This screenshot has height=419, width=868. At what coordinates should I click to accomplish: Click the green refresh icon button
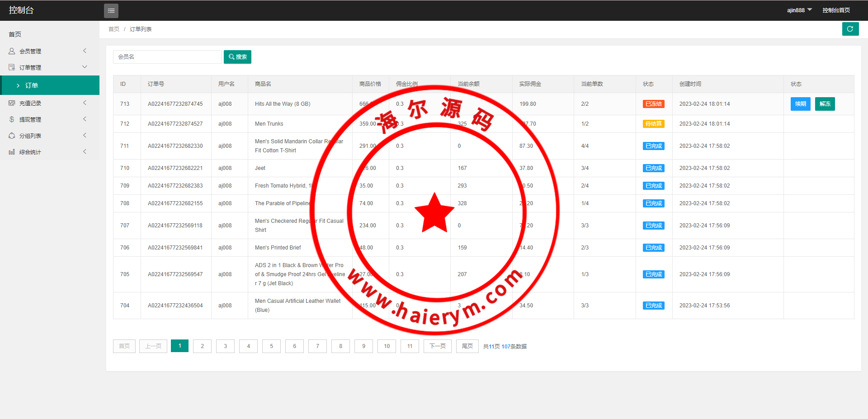pos(850,29)
